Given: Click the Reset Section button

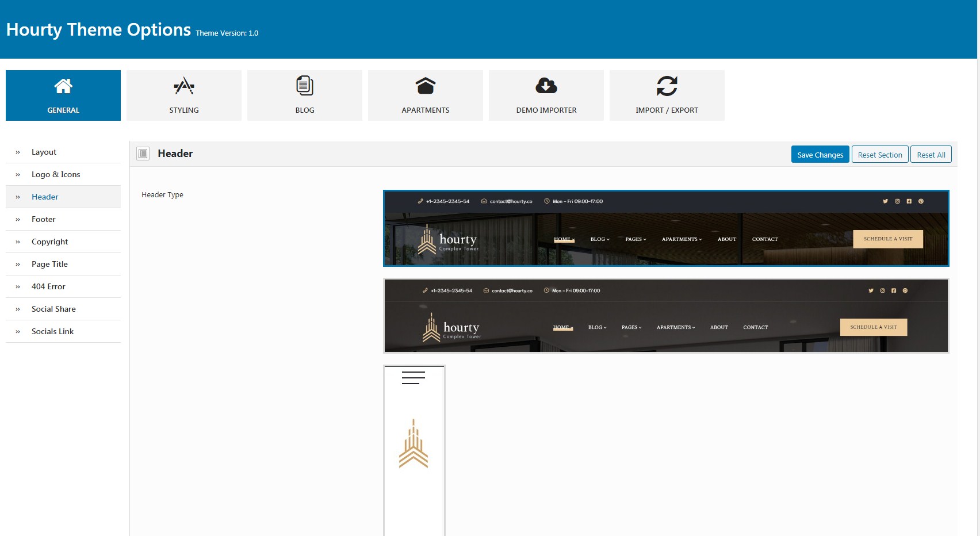Looking at the screenshot, I should pos(880,155).
